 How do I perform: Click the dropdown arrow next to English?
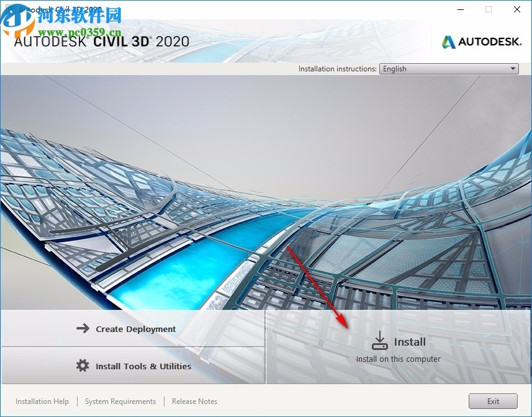[x=512, y=69]
